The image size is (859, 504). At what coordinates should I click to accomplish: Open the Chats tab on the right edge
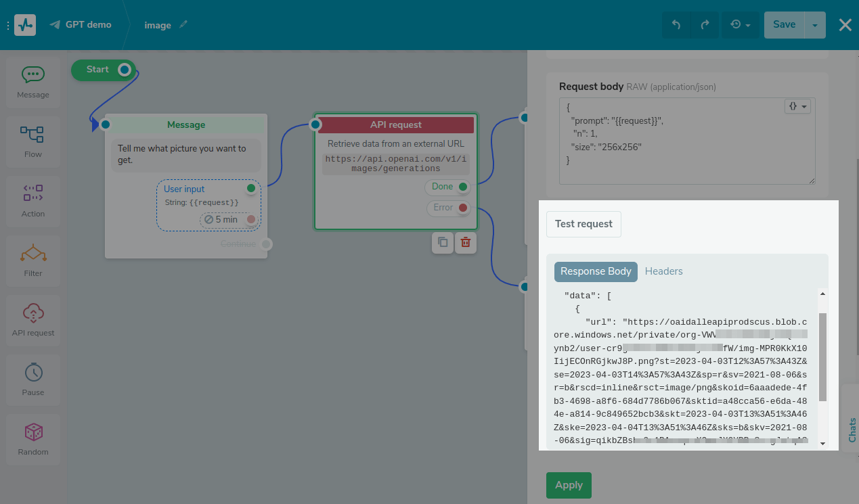[x=851, y=430]
